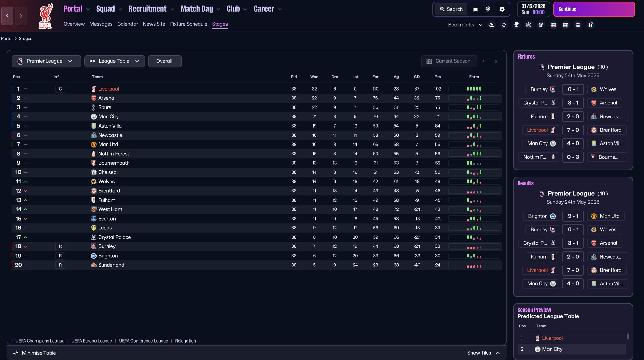The height and width of the screenshot is (360, 644).
Task: Switch to the Fixture Schedule tab
Action: 188,24
